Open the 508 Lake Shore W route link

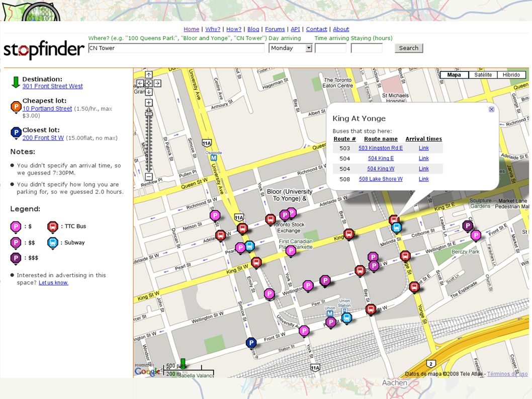(381, 179)
